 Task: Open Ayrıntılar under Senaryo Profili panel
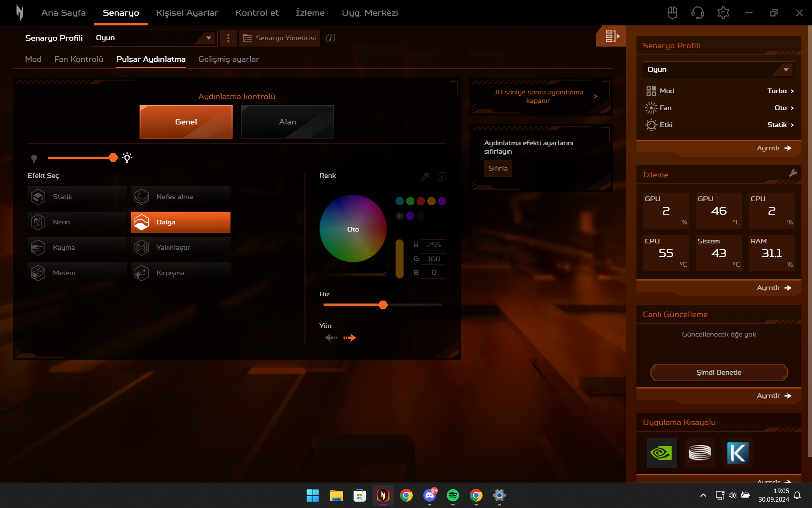coord(774,148)
